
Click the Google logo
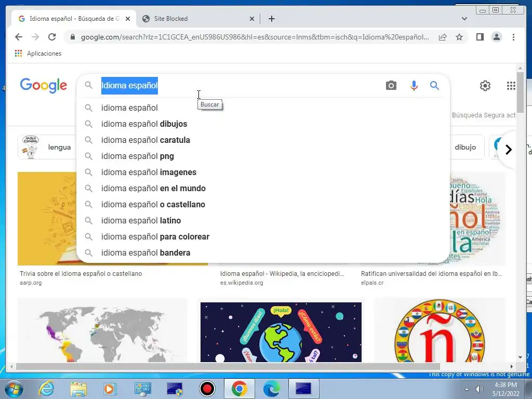pyautogui.click(x=44, y=85)
